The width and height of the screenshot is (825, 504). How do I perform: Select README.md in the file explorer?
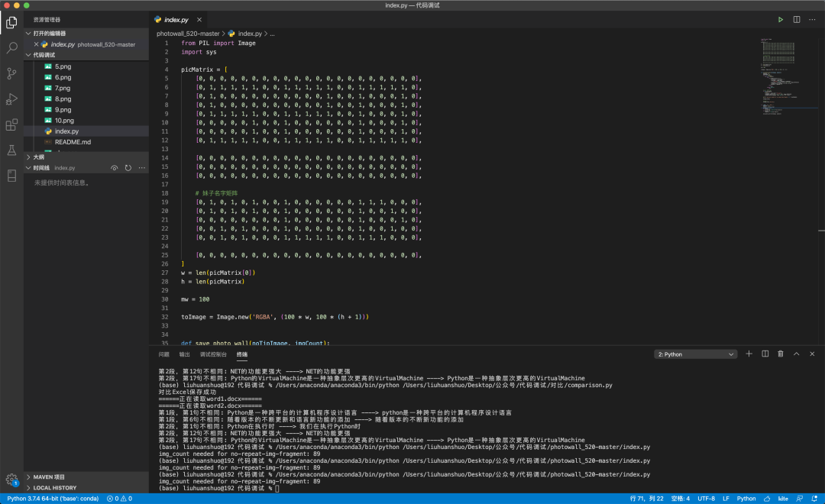(73, 142)
